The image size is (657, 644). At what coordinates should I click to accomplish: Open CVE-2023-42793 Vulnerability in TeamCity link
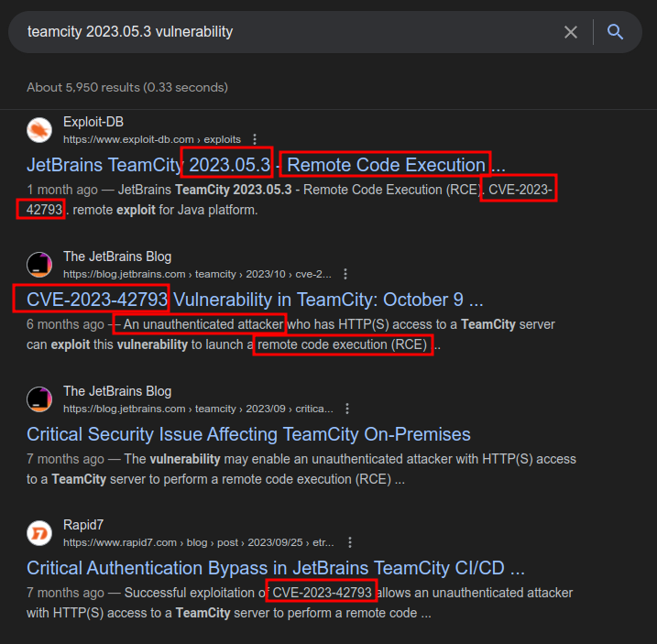[255, 300]
